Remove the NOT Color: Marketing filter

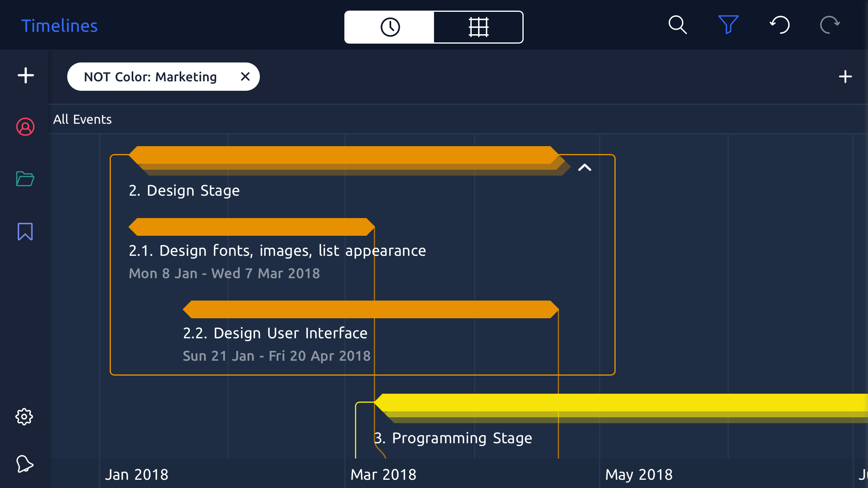coord(245,77)
